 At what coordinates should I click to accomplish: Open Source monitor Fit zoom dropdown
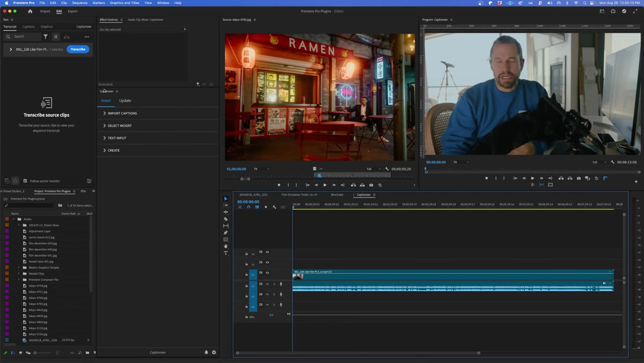point(261,169)
